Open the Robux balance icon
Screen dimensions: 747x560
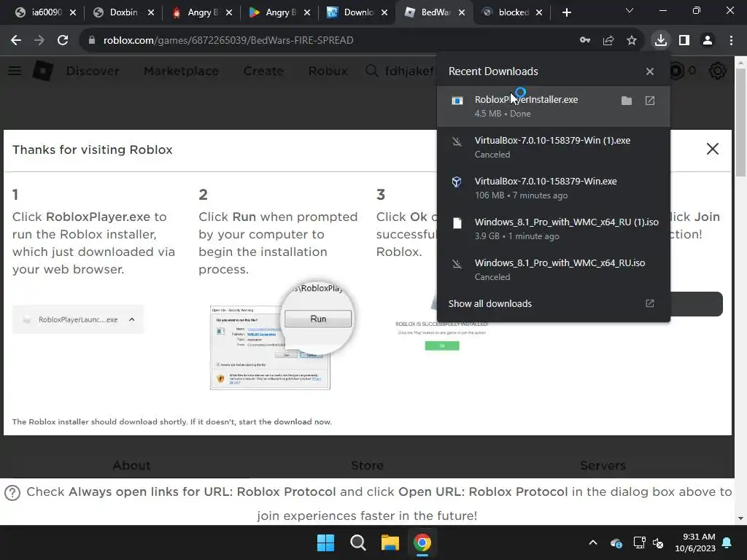(x=676, y=71)
